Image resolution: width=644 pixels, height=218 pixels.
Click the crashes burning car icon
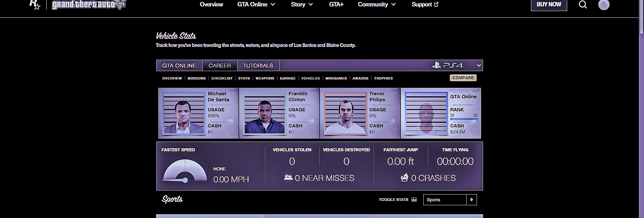click(405, 177)
